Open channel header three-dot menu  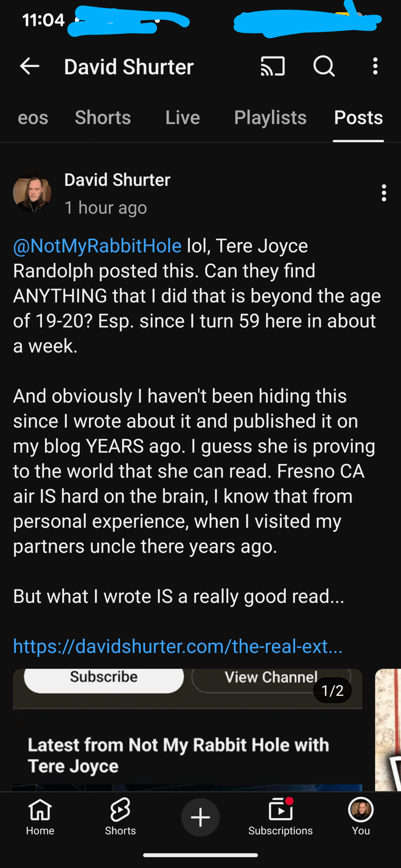(x=375, y=66)
